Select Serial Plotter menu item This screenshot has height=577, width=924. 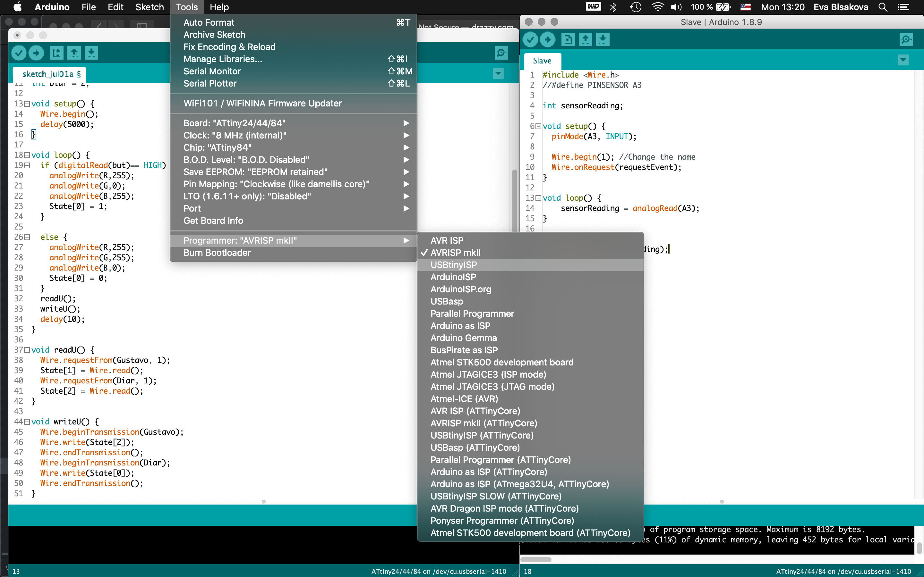[210, 84]
